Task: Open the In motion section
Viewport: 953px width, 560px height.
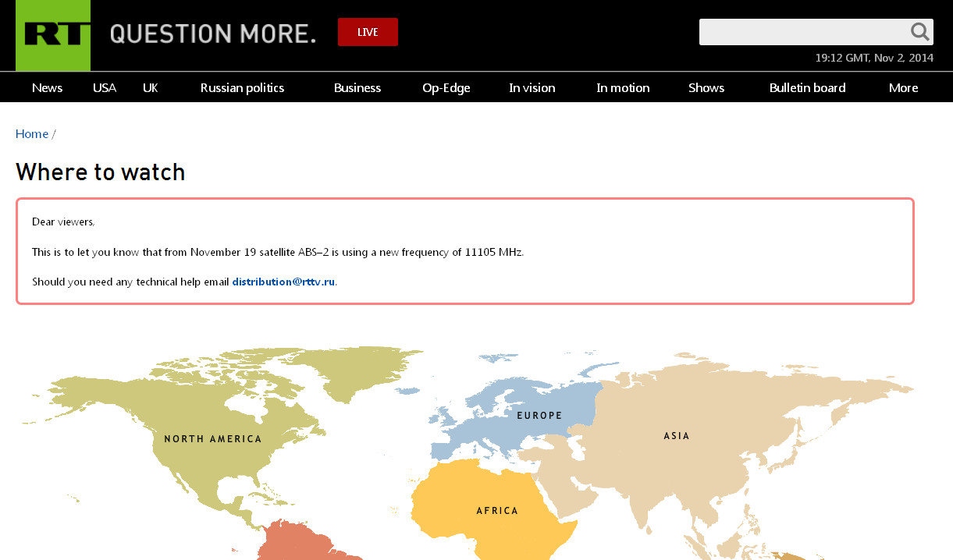Action: click(x=623, y=87)
